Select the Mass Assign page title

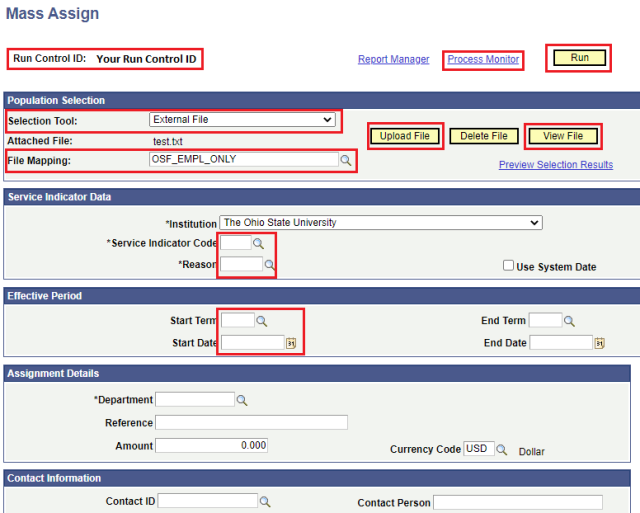tap(53, 13)
